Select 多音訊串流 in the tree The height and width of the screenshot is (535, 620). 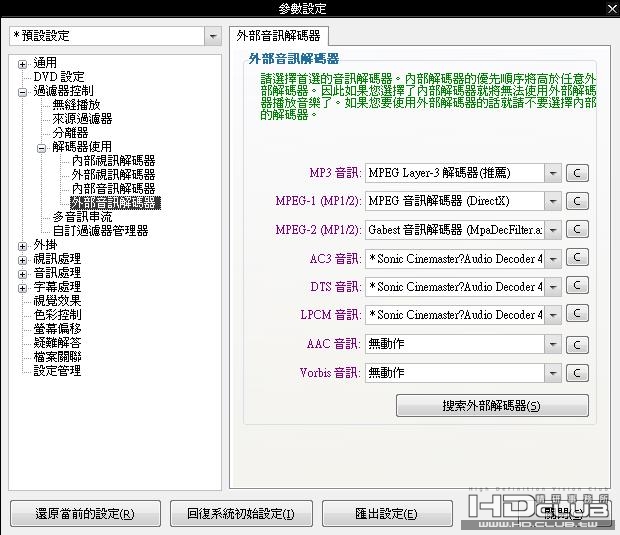click(82, 217)
